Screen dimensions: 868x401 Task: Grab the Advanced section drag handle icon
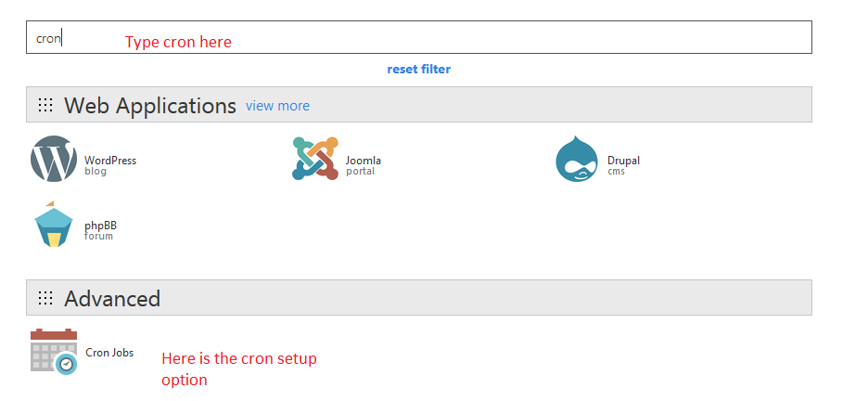(x=45, y=299)
